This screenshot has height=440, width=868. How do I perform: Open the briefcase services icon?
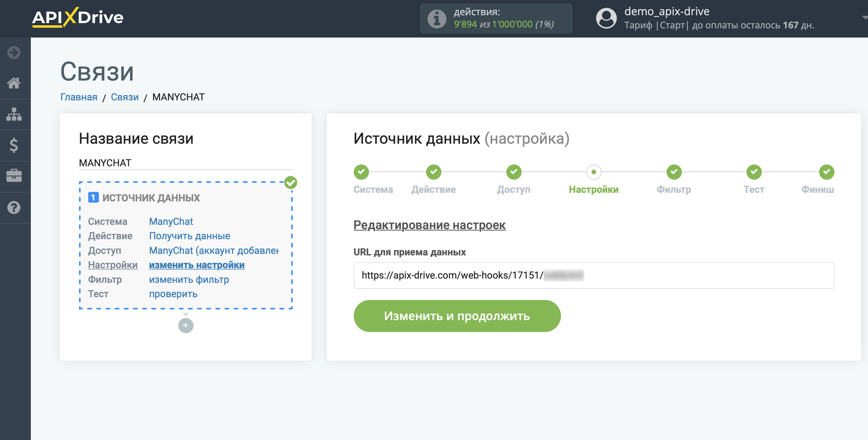[14, 176]
